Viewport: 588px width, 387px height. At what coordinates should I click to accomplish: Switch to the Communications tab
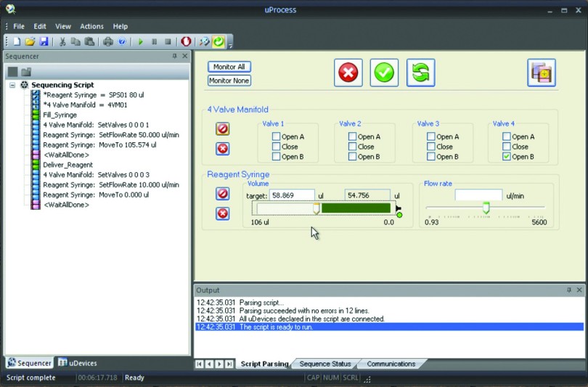point(391,364)
